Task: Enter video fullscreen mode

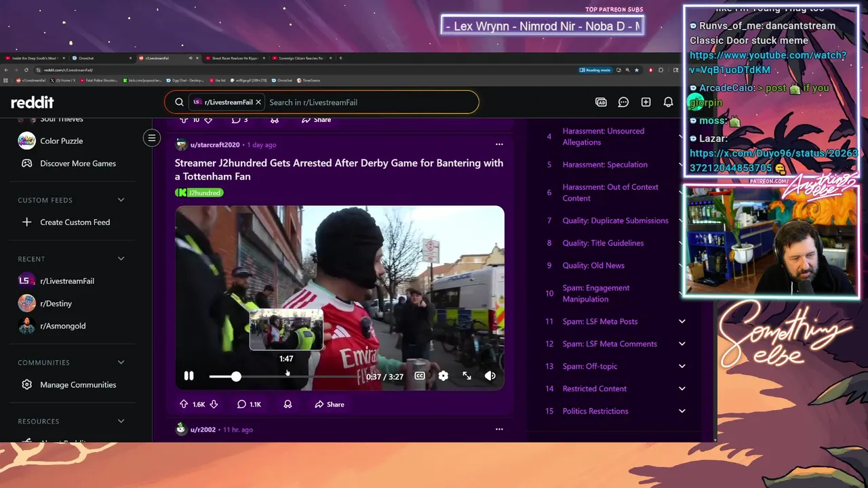Action: 467,376
